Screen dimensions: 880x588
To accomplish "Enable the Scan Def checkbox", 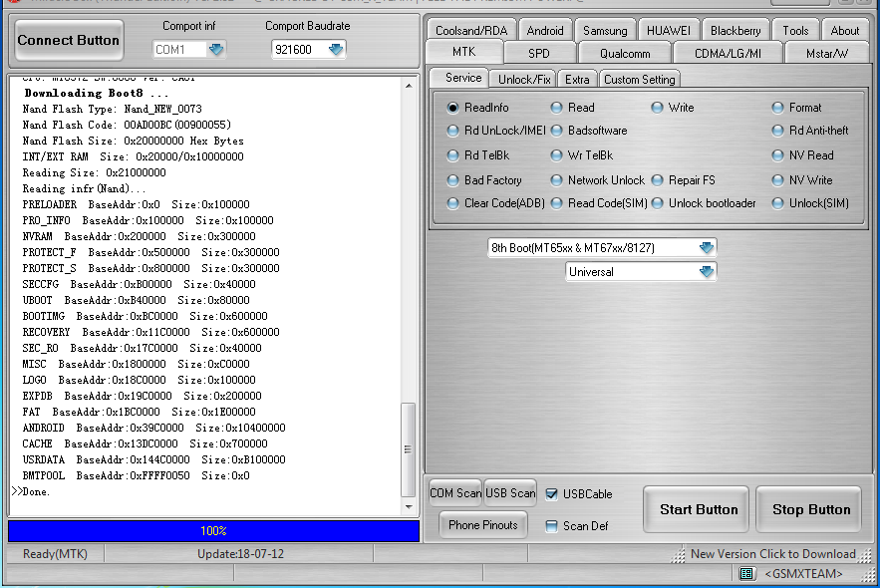I will tap(552, 526).
